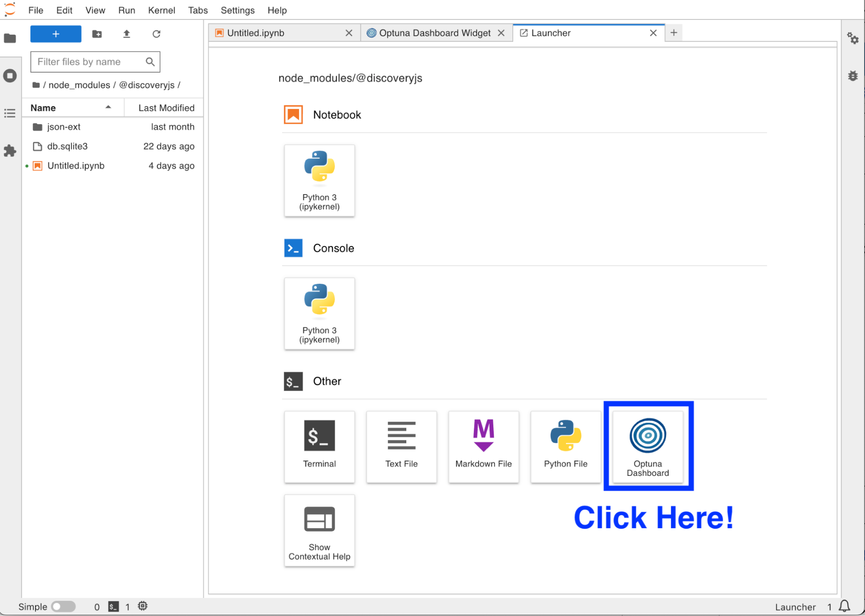The height and width of the screenshot is (616, 865).
Task: Open the Run menu
Action: tap(126, 10)
